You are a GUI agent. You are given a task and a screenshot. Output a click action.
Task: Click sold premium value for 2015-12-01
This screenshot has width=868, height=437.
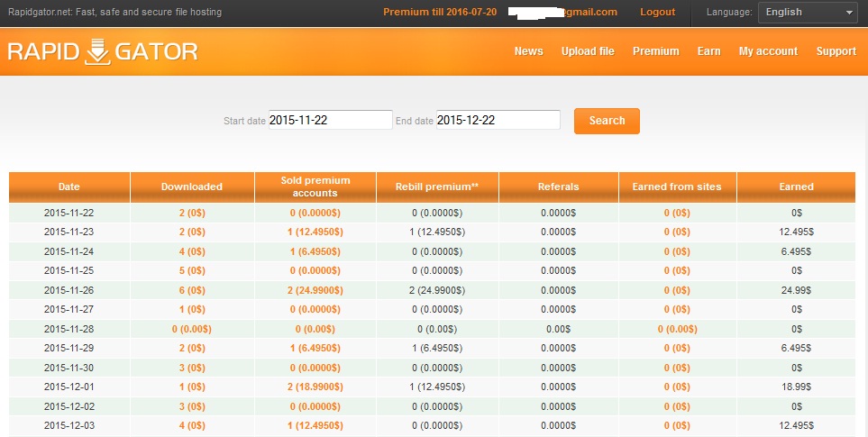(315, 387)
